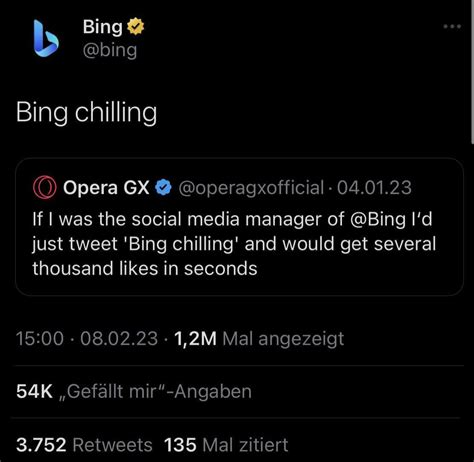The width and height of the screenshot is (474, 462).
Task: Click Opera GX's blue verified badge
Action: (163, 188)
